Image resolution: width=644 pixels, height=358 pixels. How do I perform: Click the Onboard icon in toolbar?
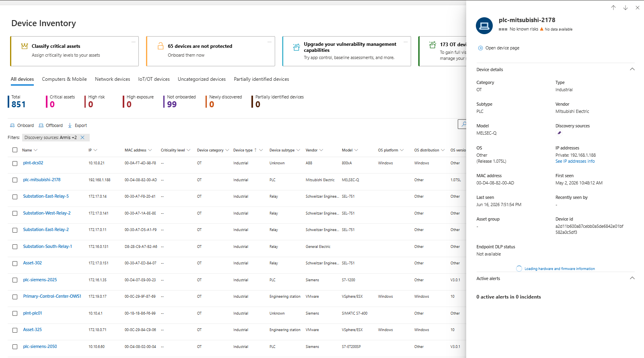12,125
